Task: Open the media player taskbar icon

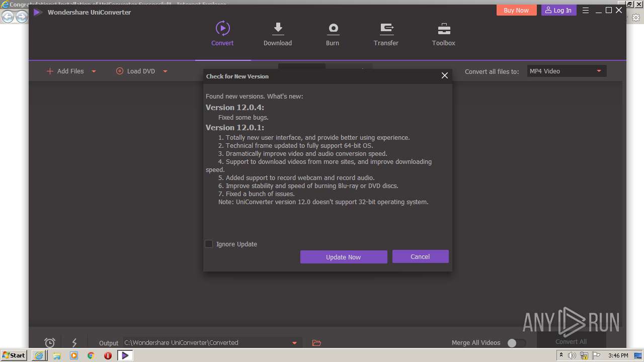Action: pyautogui.click(x=74, y=355)
